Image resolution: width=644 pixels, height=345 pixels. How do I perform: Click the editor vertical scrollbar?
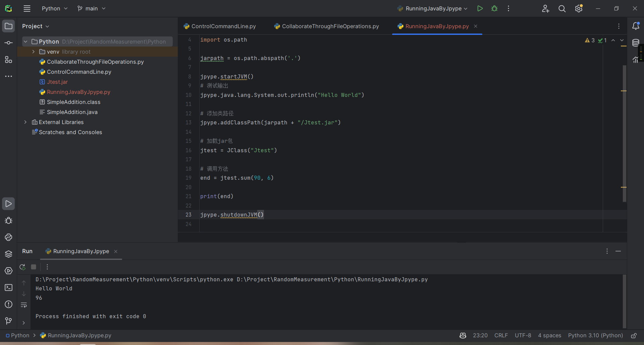624,133
